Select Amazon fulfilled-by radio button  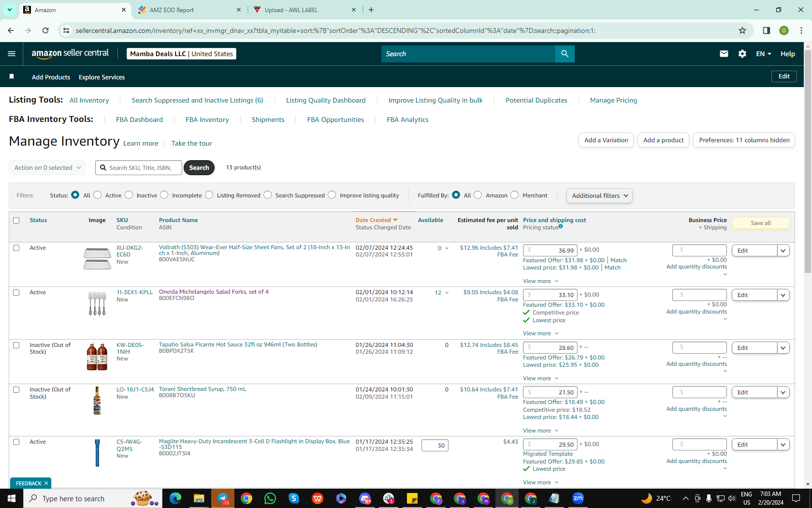pos(478,195)
